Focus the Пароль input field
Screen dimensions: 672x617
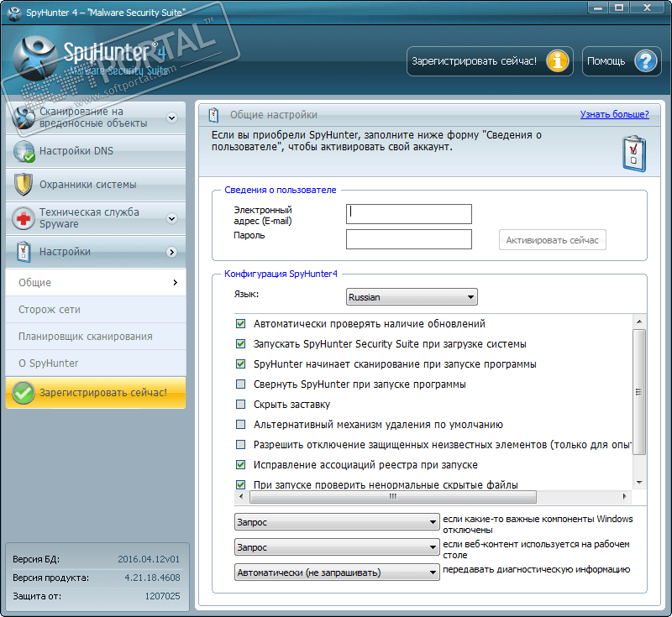(x=409, y=239)
